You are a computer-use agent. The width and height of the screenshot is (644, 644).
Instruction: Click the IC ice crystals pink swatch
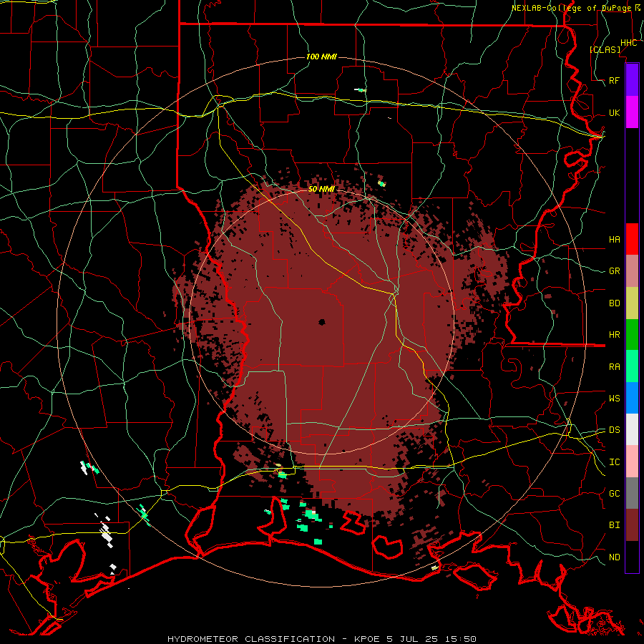coord(632,462)
